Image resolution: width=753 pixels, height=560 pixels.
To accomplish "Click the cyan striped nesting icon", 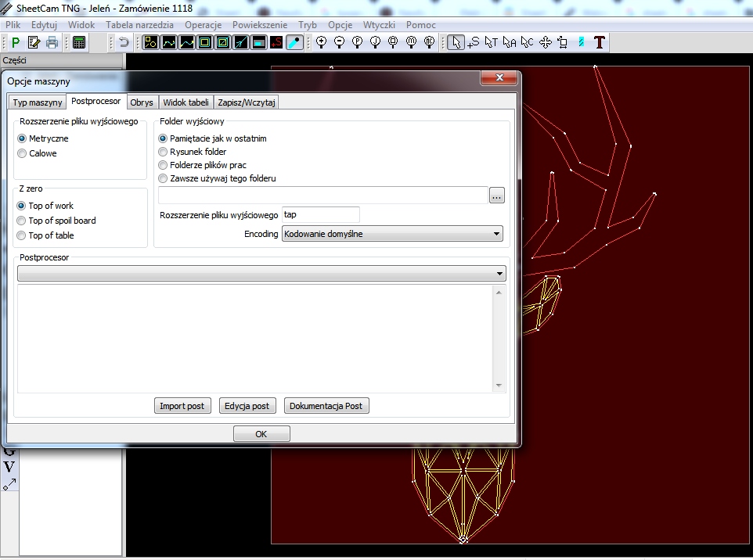I will click(x=582, y=43).
